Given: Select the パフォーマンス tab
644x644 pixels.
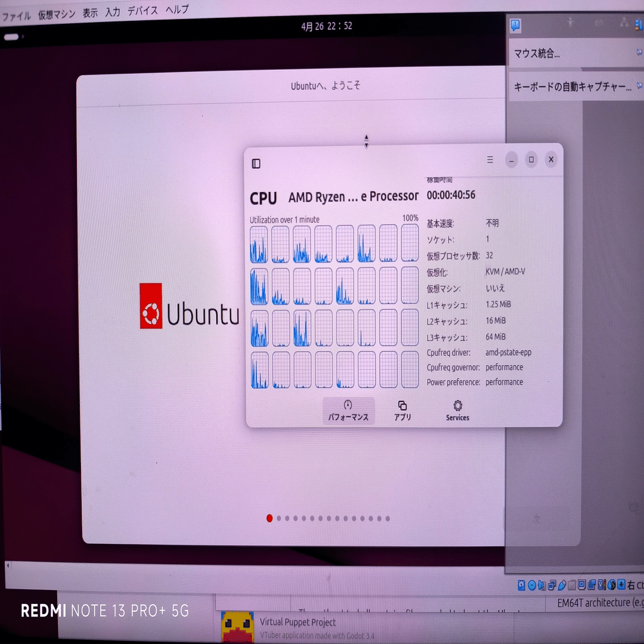Looking at the screenshot, I should (x=348, y=411).
